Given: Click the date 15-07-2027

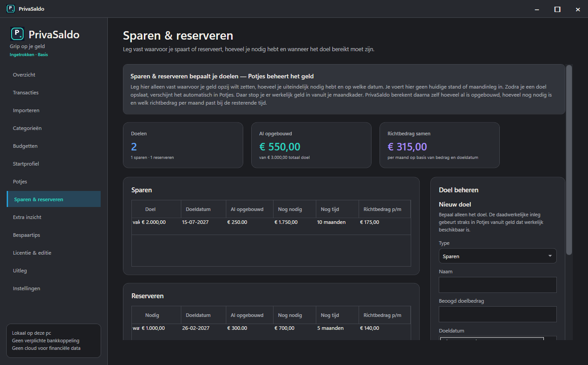Looking at the screenshot, I should [x=196, y=222].
